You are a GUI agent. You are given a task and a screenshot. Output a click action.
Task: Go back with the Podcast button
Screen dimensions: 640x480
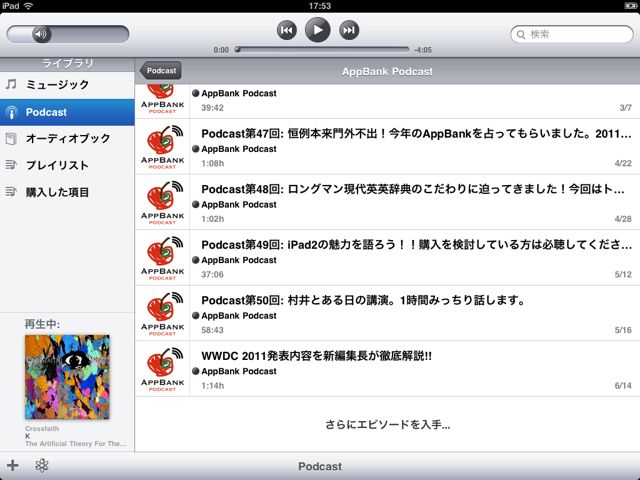(161, 71)
